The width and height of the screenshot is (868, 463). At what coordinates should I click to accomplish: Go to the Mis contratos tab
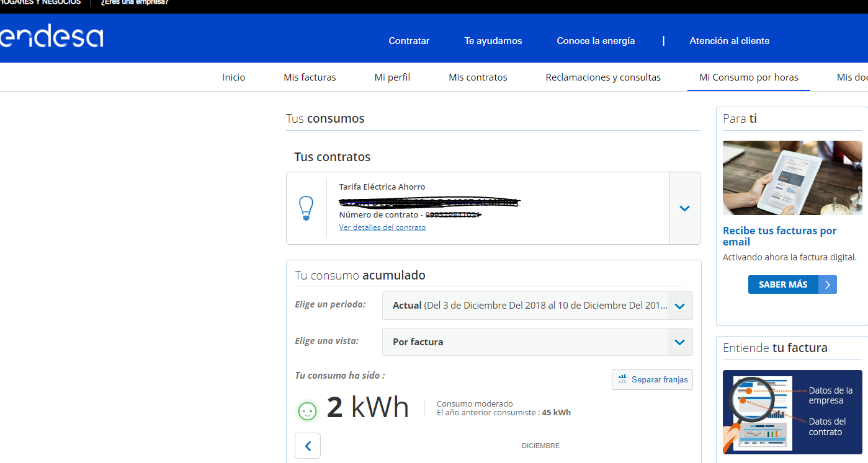click(478, 77)
